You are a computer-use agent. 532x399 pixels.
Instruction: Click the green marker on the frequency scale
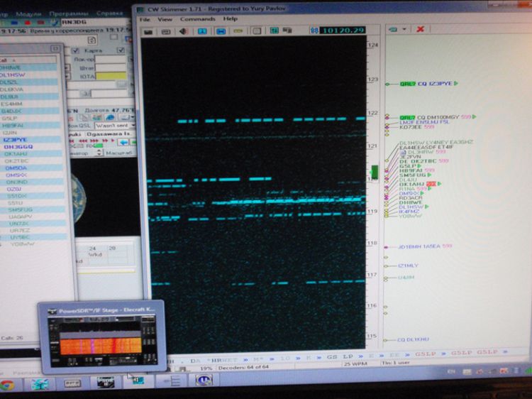[375, 172]
